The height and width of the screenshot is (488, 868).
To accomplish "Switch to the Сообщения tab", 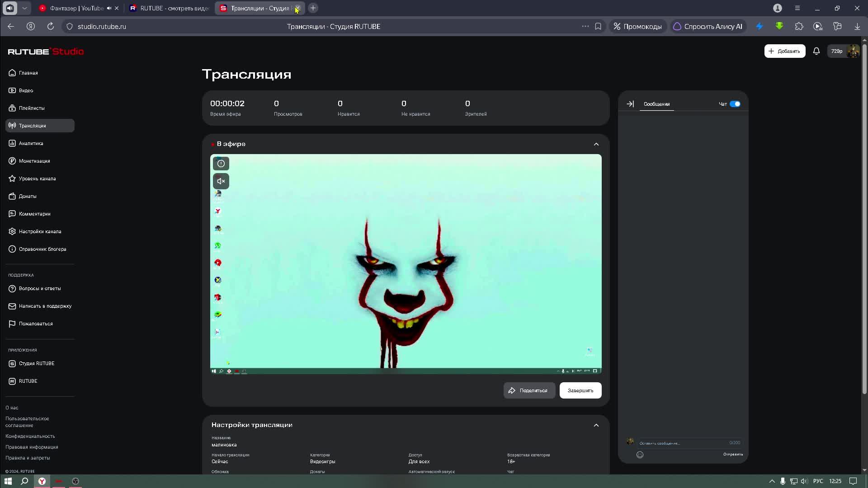I will click(656, 104).
